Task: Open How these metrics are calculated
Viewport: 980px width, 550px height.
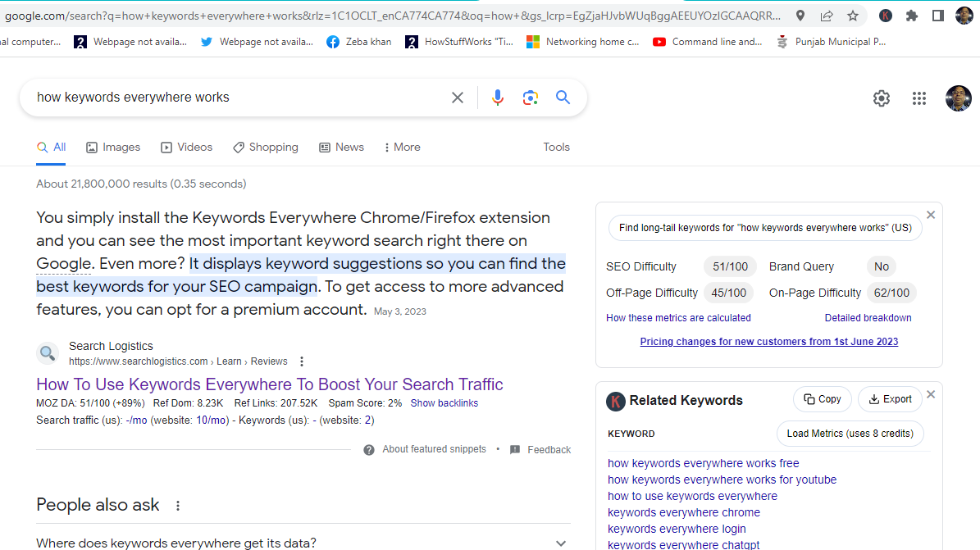Action: point(678,317)
